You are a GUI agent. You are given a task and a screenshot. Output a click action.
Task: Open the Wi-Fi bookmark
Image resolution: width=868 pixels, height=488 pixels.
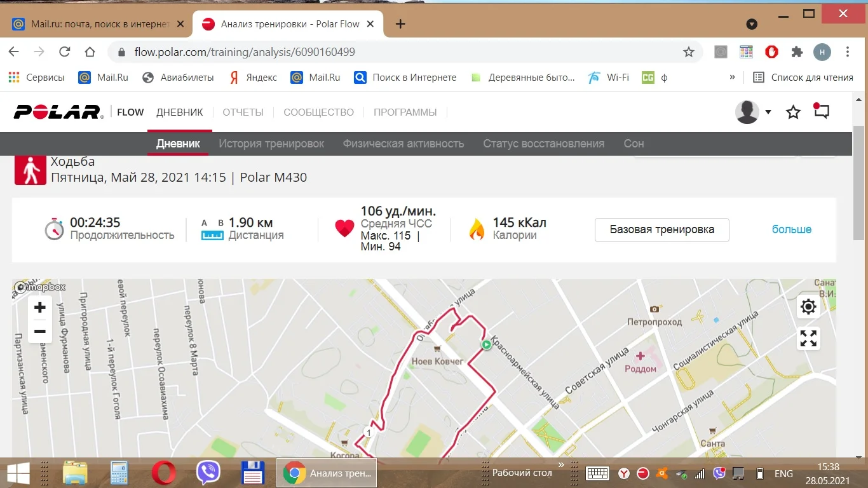(x=609, y=78)
